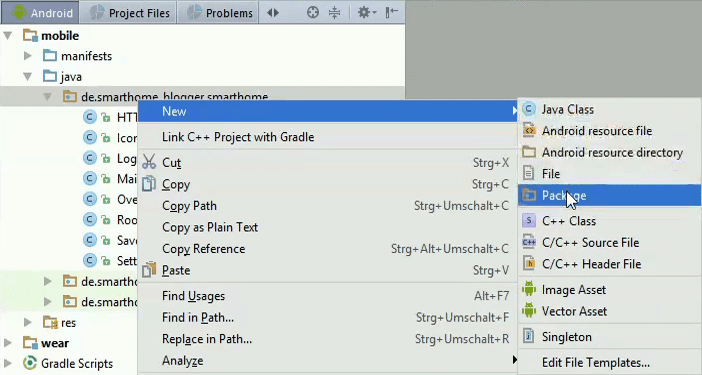
Task: Click the class icon beside 'Sett' file
Action: pos(90,260)
